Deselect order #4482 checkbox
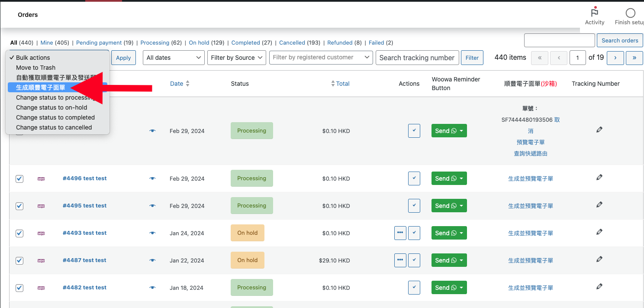The height and width of the screenshot is (308, 644). coord(19,288)
